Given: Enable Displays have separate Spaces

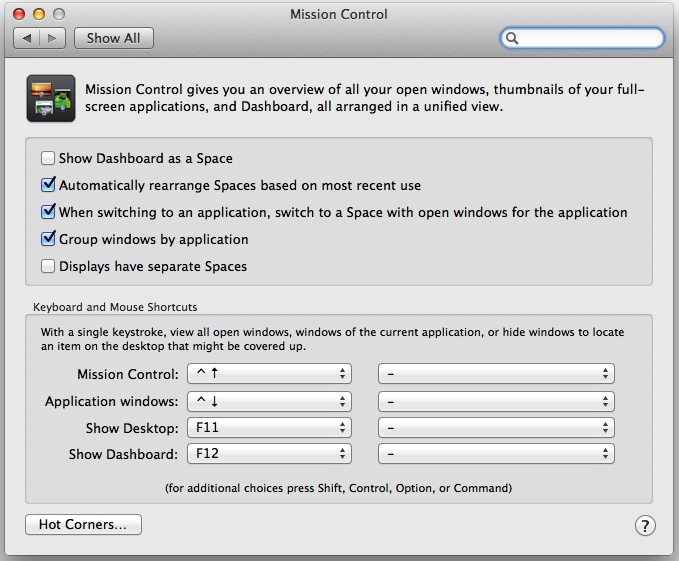Looking at the screenshot, I should tap(48, 266).
